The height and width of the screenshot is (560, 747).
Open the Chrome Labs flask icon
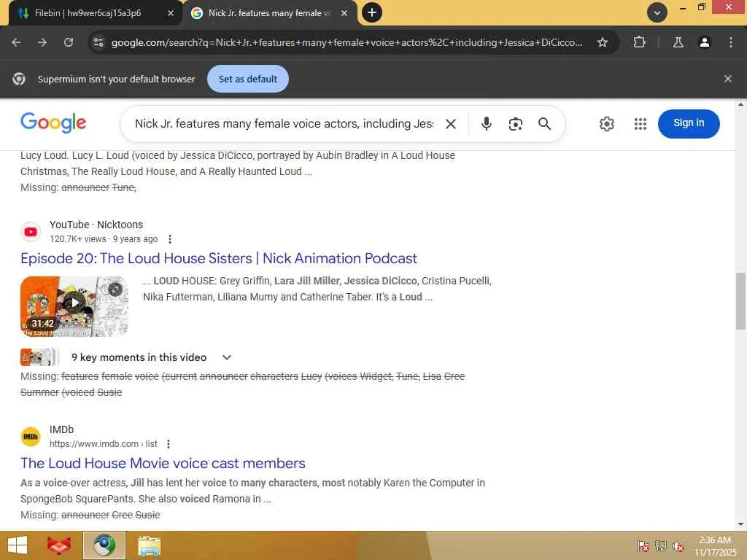coord(678,42)
